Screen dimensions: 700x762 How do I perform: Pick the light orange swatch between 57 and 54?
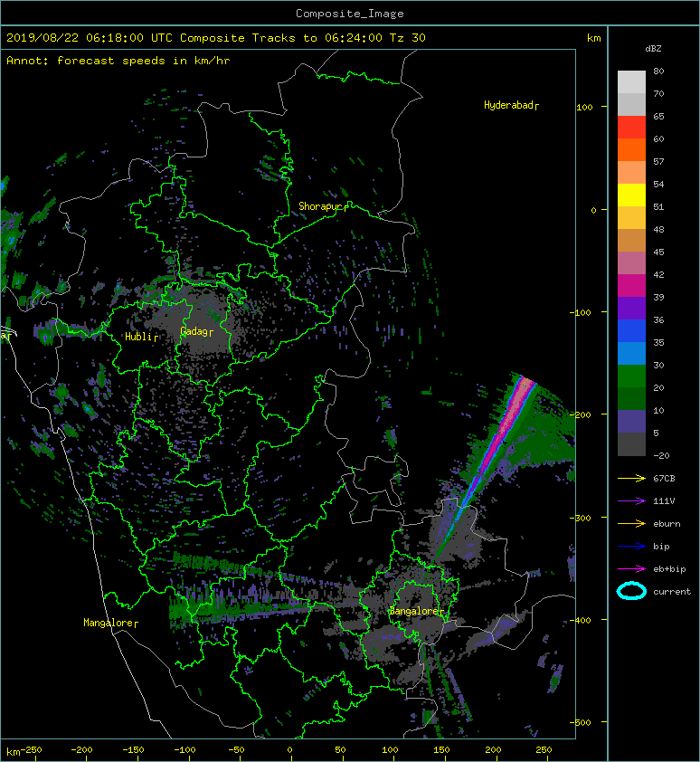click(x=631, y=173)
